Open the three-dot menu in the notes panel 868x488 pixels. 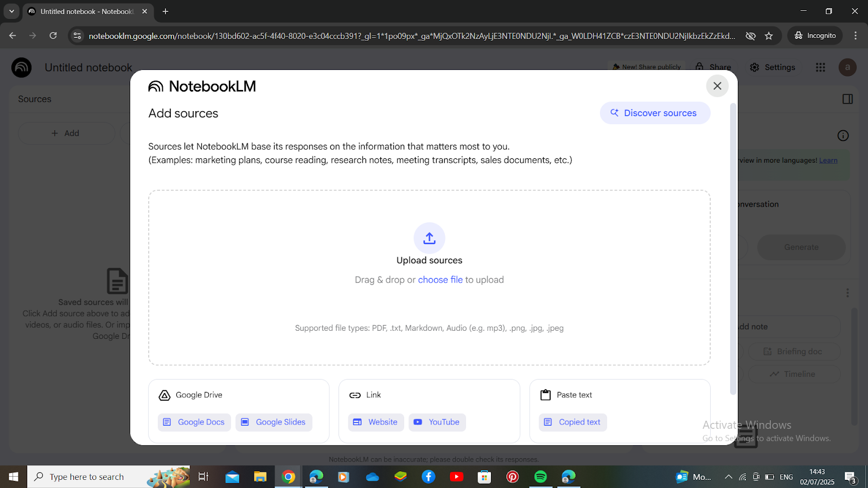[847, 293]
